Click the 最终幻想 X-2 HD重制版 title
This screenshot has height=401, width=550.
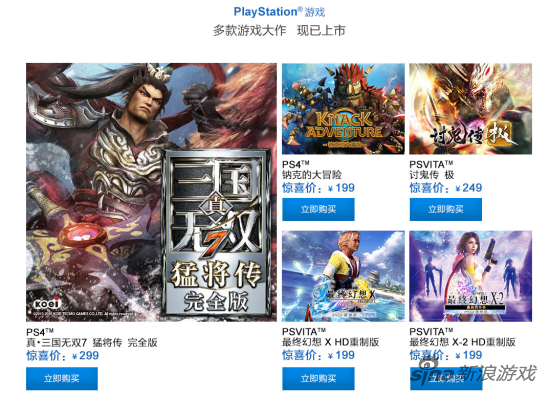[x=462, y=342]
